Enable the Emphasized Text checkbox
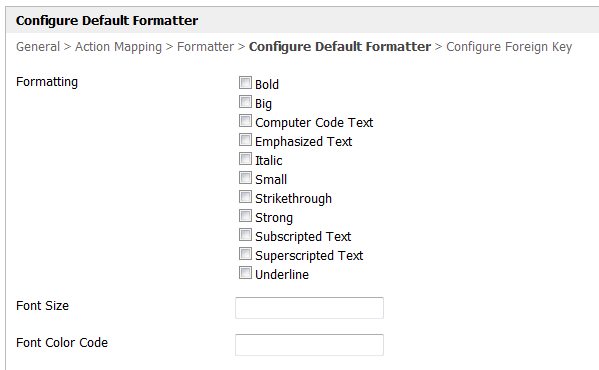Image resolution: width=599 pixels, height=370 pixels. pos(245,140)
